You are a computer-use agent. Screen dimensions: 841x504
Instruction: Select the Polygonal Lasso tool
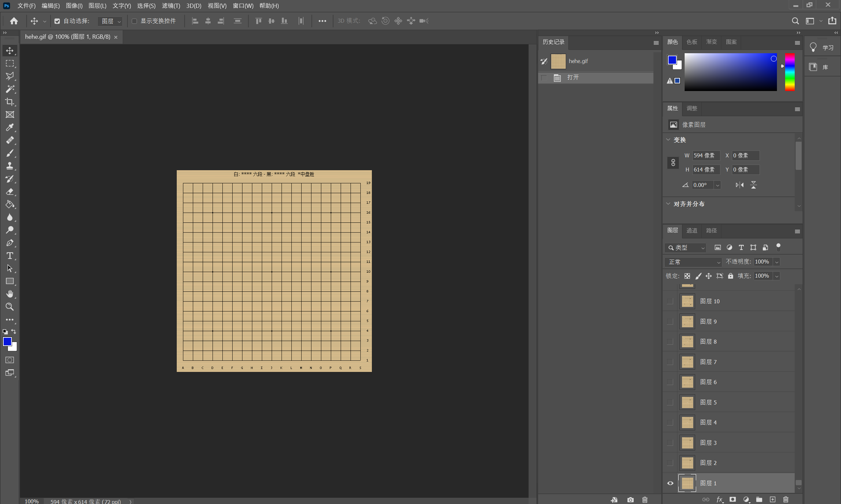10,76
